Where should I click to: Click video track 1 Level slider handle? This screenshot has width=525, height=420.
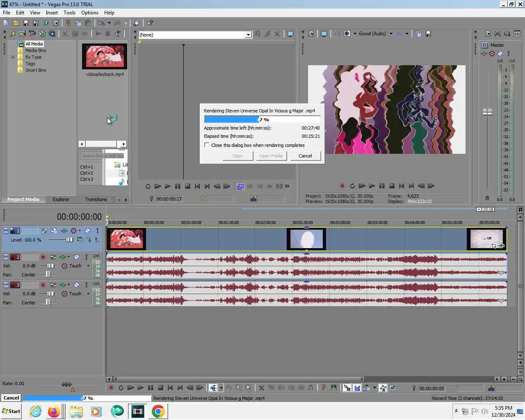69,240
